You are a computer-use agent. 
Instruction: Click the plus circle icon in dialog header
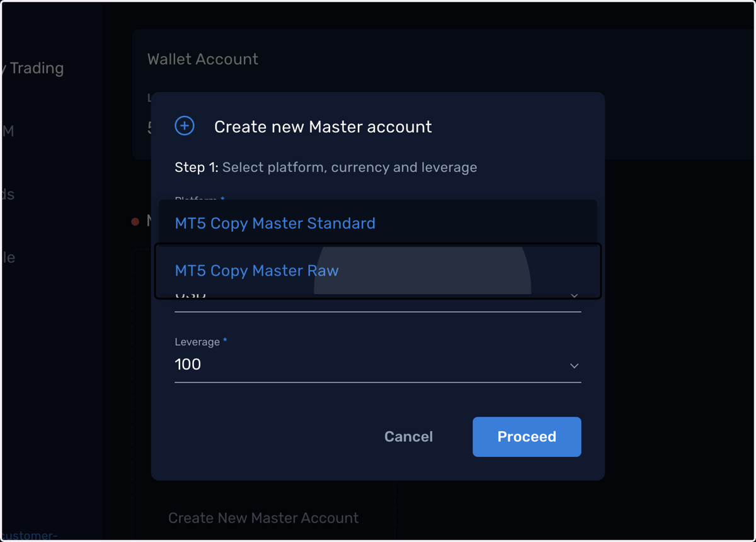coord(185,126)
